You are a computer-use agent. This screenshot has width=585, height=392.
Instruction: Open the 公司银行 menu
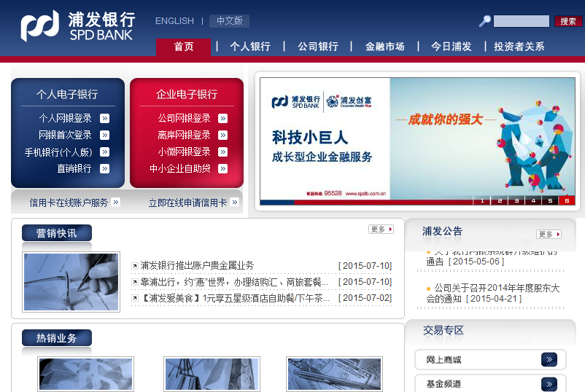(318, 47)
